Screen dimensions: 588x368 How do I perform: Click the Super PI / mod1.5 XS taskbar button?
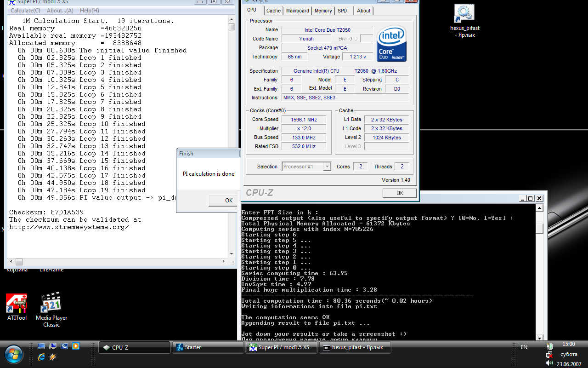click(x=282, y=347)
